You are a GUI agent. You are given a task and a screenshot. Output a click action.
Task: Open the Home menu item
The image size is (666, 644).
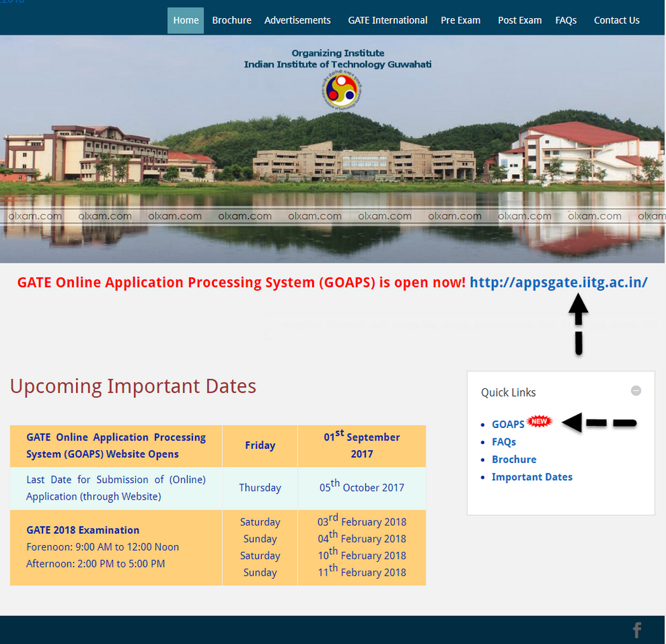pyautogui.click(x=185, y=20)
